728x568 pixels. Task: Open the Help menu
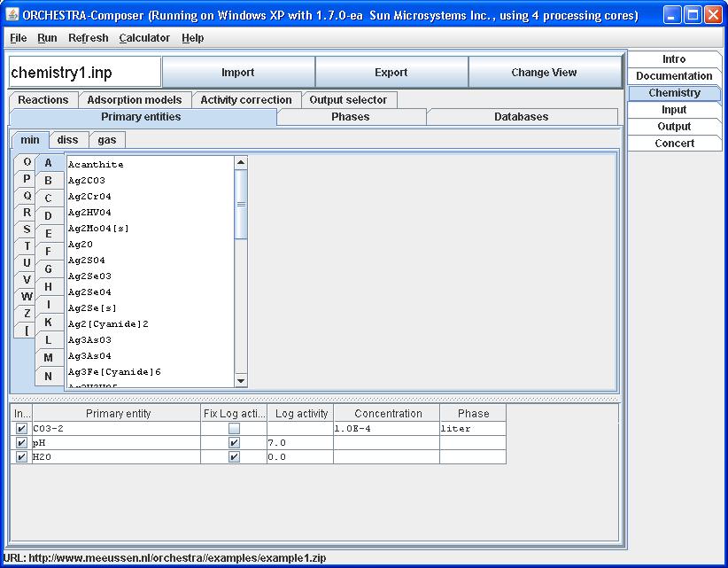pos(193,38)
